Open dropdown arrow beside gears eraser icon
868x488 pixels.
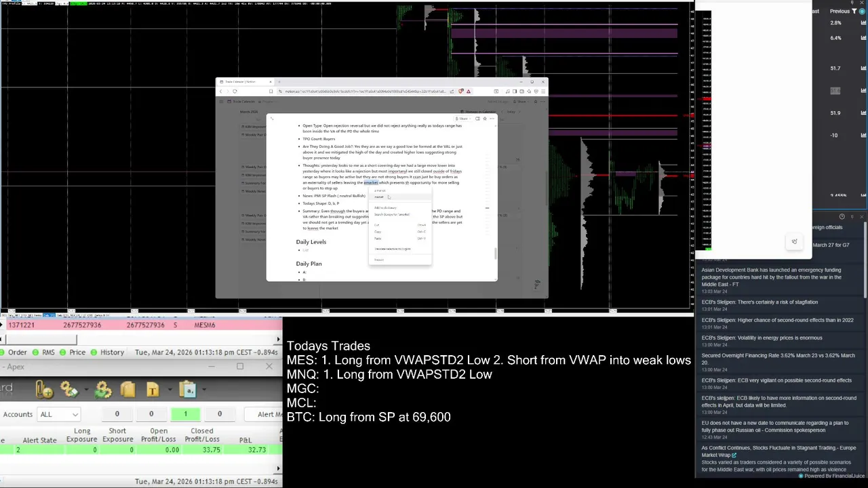(x=86, y=389)
